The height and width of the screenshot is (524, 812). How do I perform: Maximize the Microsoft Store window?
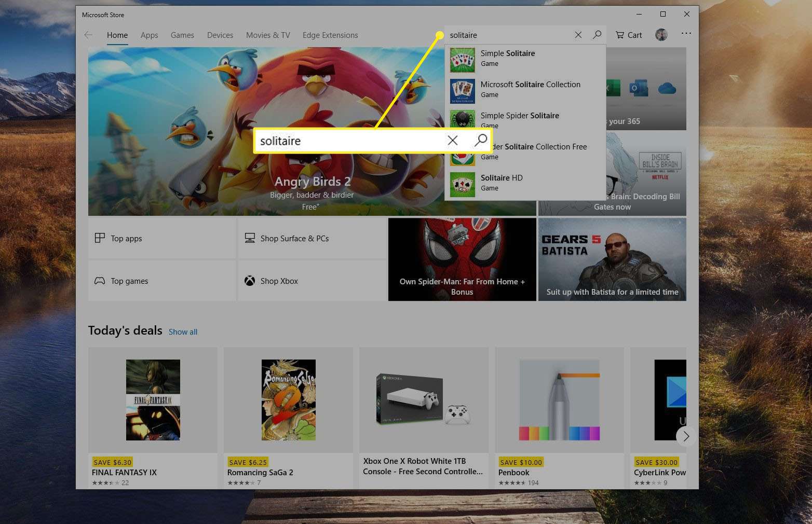[x=663, y=15]
